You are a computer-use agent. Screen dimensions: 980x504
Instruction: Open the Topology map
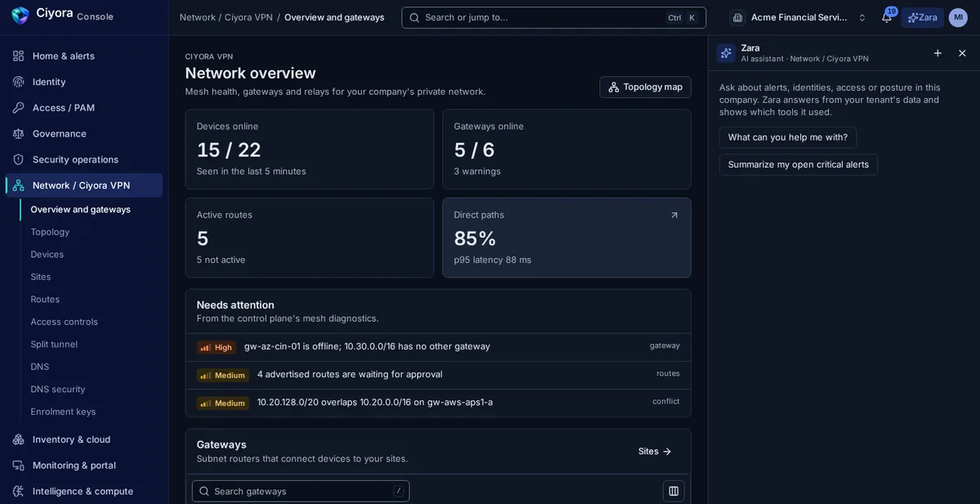pyautogui.click(x=645, y=87)
